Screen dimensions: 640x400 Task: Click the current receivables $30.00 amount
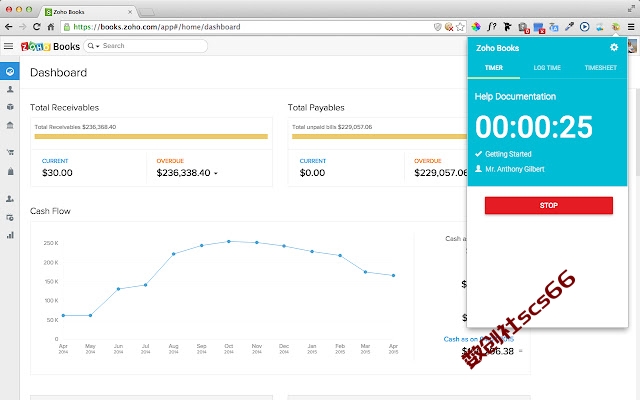tap(57, 173)
